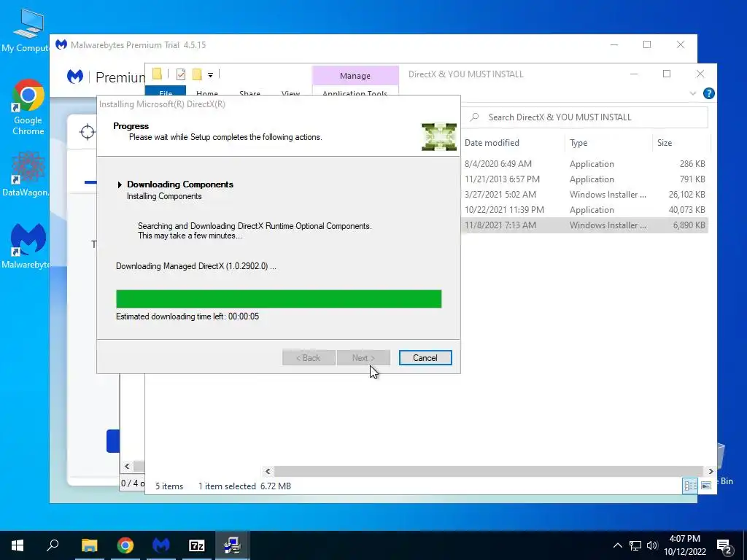Click the taskbar clock and date

coord(684,545)
